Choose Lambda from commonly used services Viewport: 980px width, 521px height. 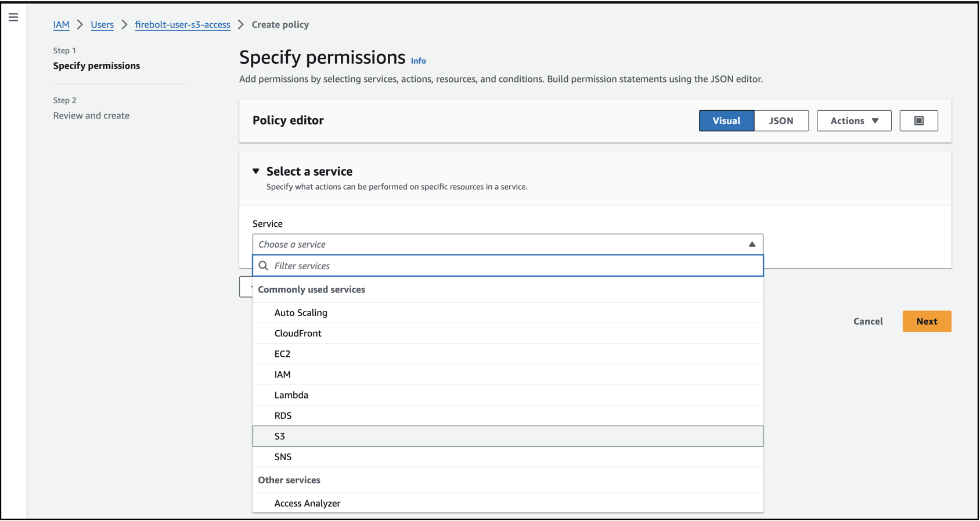pyautogui.click(x=291, y=395)
